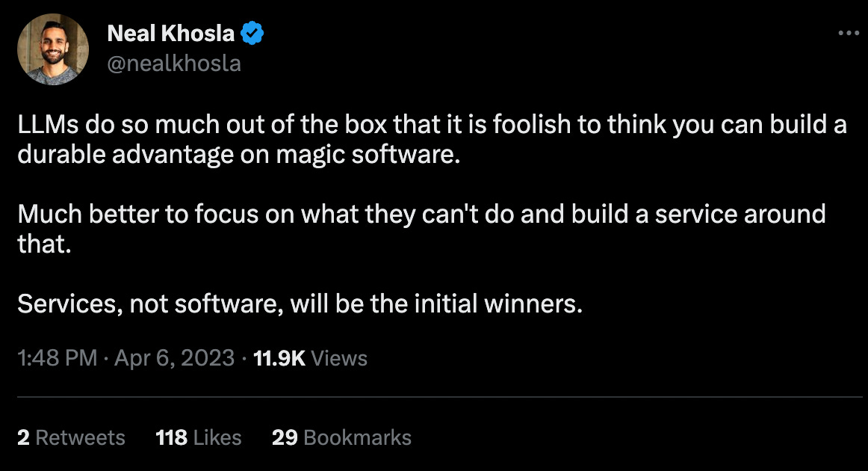Open the @nealkhosla handle link
868x471 pixels.
pos(174,64)
